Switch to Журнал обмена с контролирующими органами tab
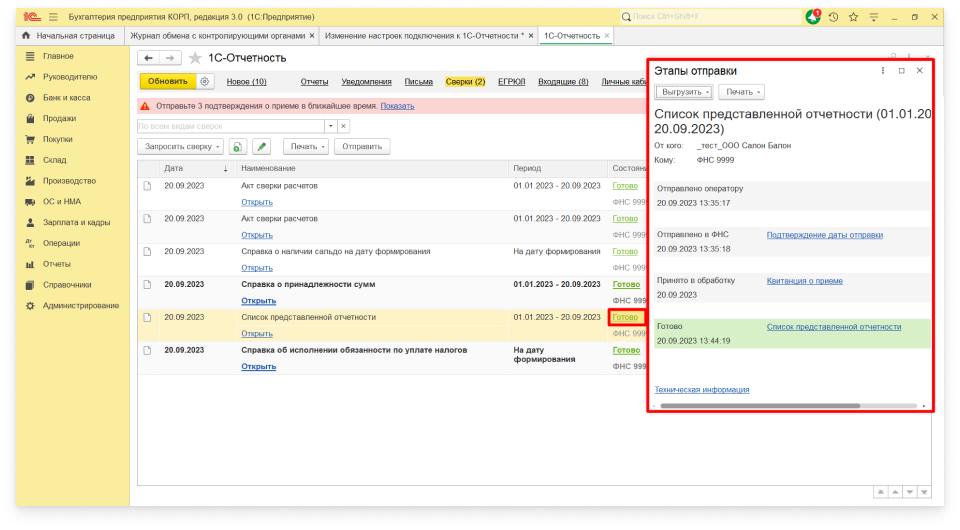The width and height of the screenshot is (960, 530). click(x=218, y=36)
